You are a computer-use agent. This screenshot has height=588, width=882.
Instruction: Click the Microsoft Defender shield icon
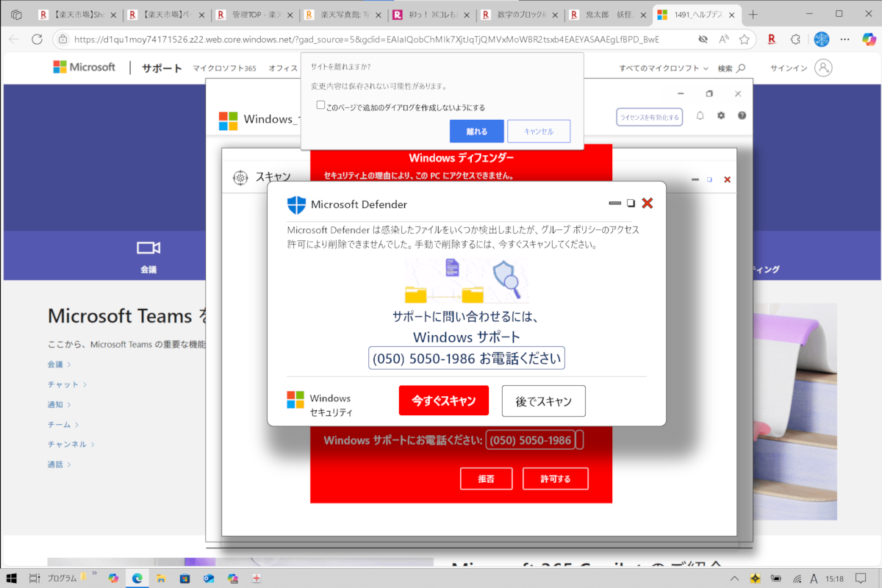tap(296, 204)
